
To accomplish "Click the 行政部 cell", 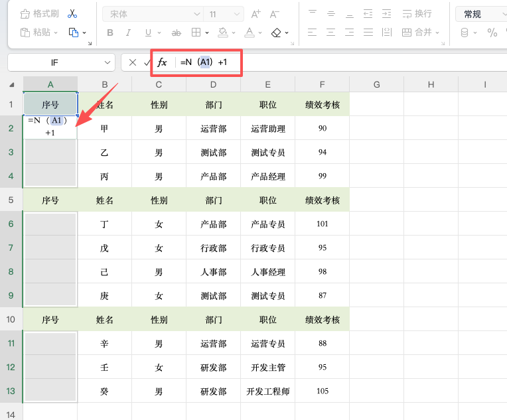I will [214, 247].
